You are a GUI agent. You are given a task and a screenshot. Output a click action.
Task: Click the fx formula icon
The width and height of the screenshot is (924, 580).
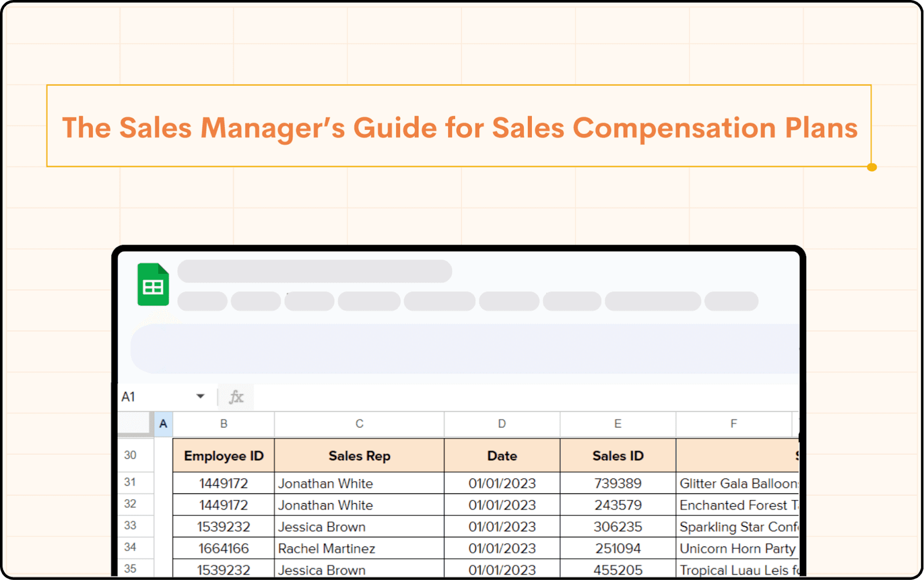point(236,397)
